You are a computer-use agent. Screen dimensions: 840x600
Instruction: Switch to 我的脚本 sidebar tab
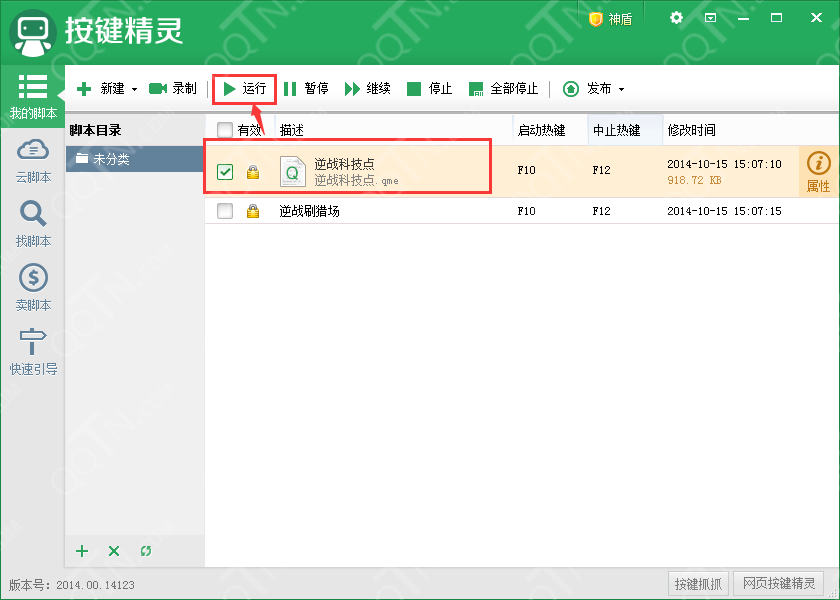[33, 92]
